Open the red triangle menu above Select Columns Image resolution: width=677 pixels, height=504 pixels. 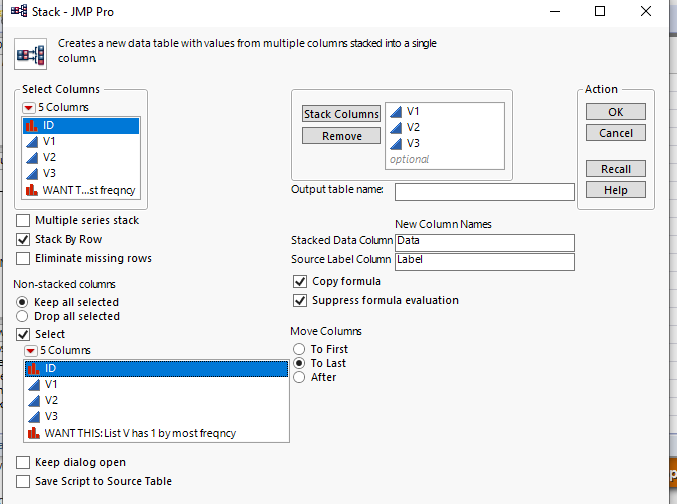[29, 107]
